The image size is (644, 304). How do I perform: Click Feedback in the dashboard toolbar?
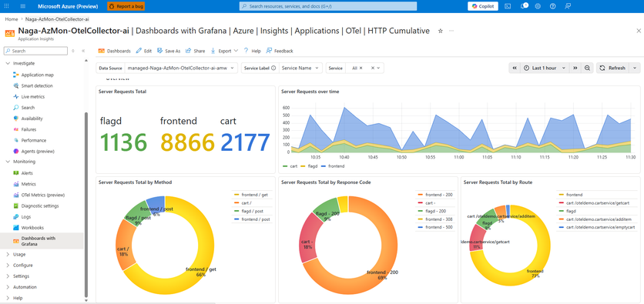point(280,51)
